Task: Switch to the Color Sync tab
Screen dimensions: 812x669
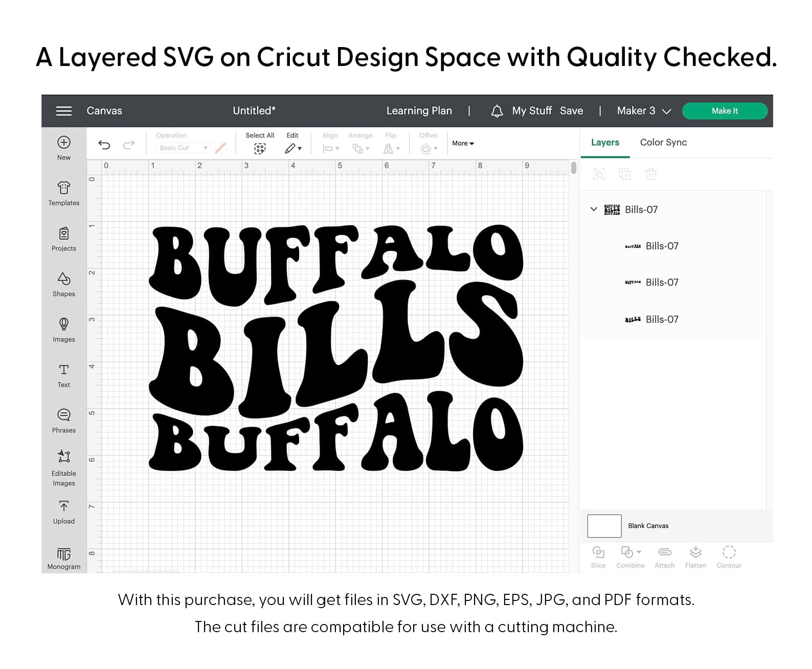Action: point(663,143)
